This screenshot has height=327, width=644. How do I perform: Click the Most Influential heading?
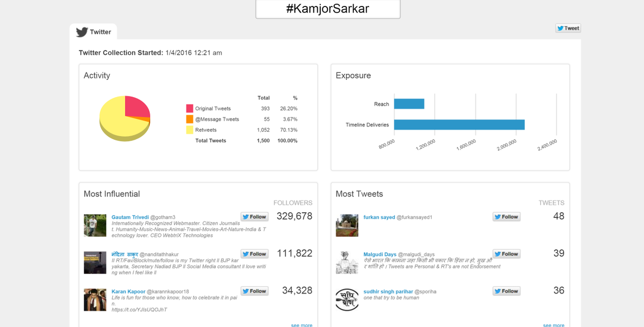112,194
